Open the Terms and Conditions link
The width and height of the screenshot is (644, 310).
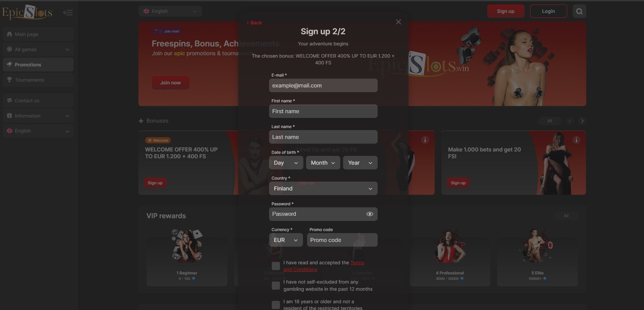point(324,266)
